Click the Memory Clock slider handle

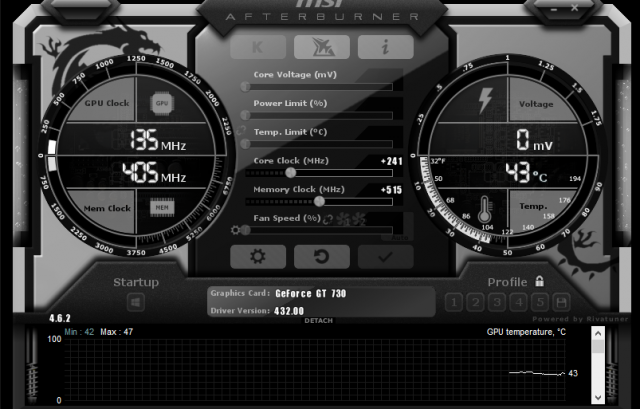click(x=319, y=201)
